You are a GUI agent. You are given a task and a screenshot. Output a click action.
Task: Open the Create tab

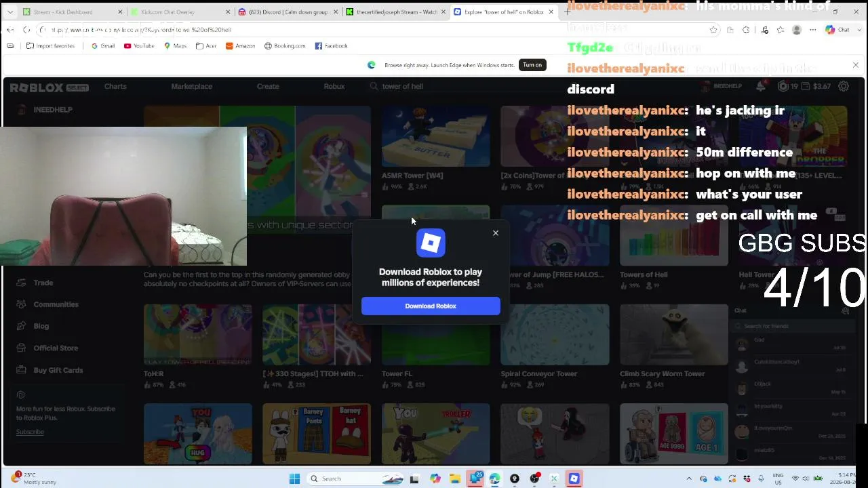268,86
